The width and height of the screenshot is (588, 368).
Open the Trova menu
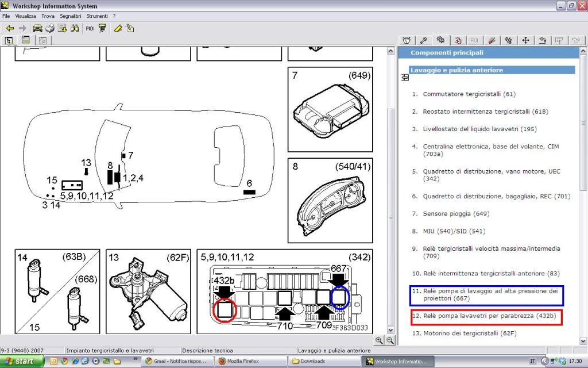[48, 16]
